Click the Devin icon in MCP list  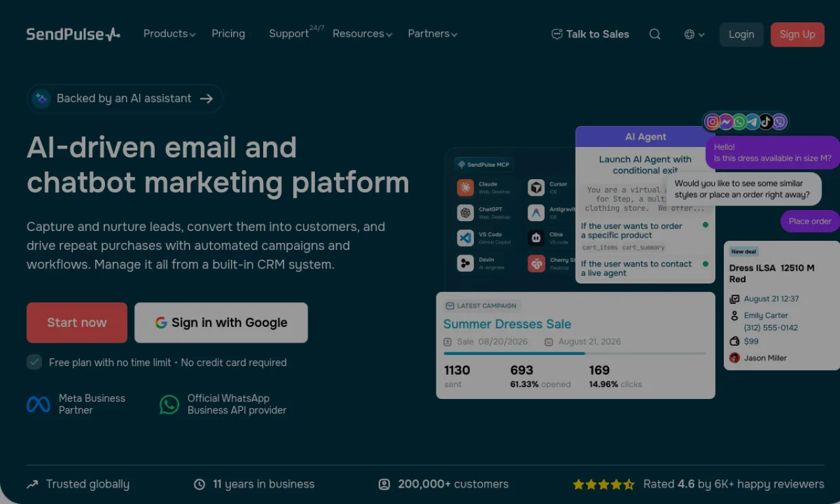pos(465,263)
